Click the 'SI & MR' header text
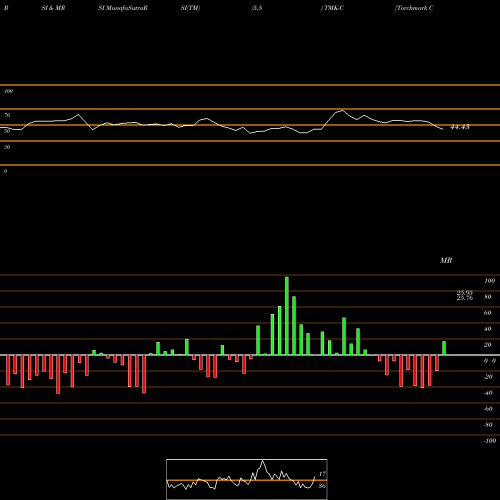The width and height of the screenshot is (500, 500). click(53, 8)
